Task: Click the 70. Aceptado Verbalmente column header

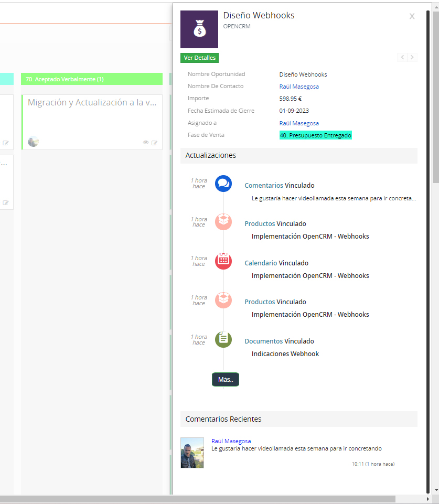Action: (92, 79)
